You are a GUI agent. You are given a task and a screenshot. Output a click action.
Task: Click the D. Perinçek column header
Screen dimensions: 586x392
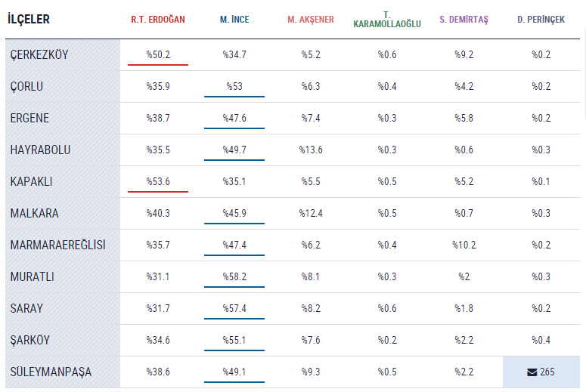click(541, 19)
